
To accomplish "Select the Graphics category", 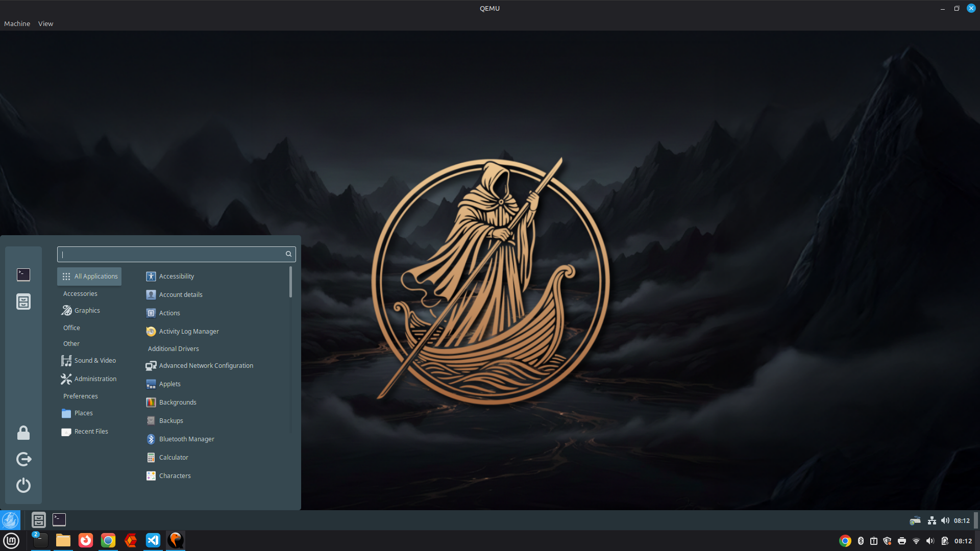I will coord(87,310).
